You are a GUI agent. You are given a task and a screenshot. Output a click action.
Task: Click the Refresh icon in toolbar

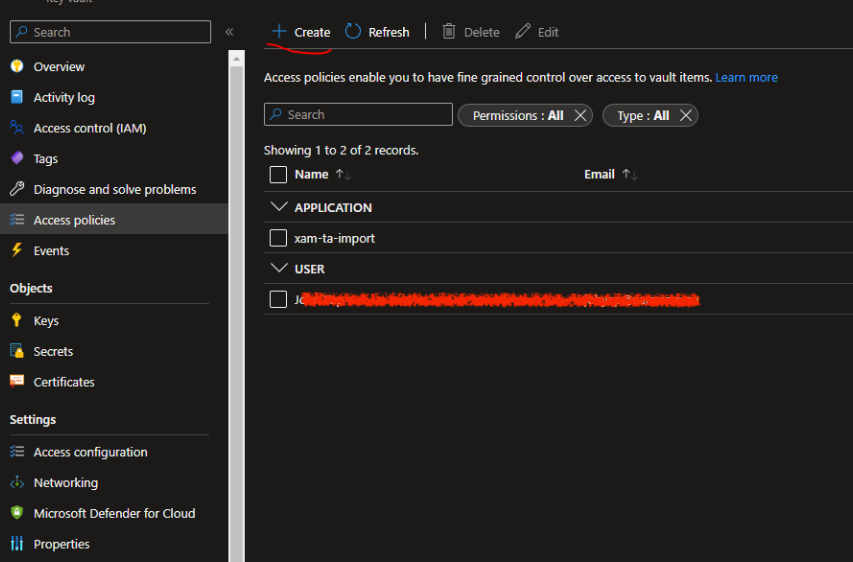(353, 32)
